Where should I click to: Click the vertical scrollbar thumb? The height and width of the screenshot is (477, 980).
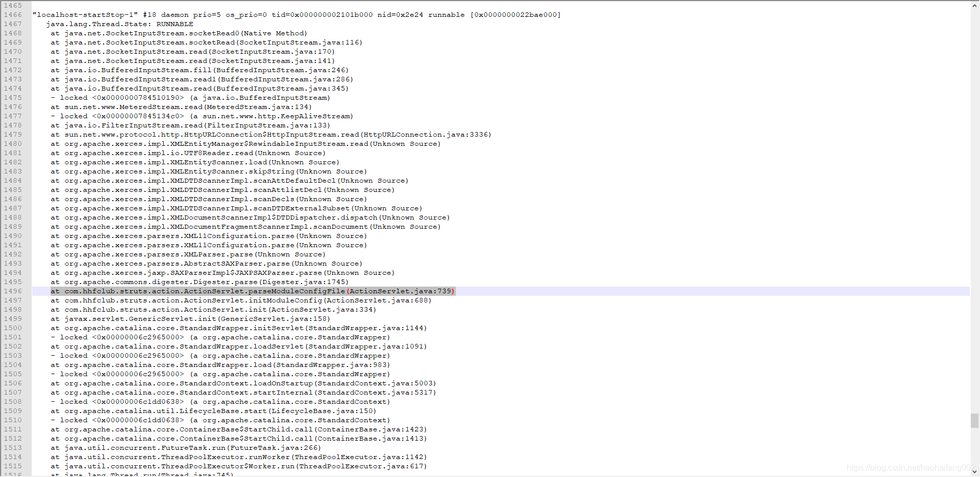tap(974, 421)
